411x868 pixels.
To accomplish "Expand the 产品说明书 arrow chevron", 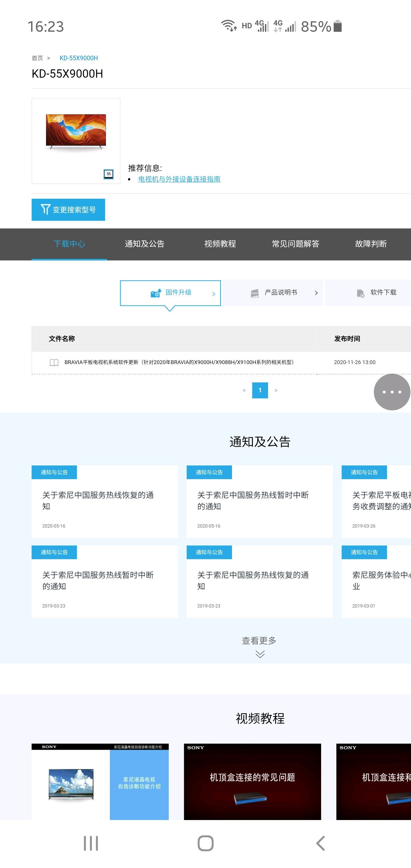I will pos(316,293).
